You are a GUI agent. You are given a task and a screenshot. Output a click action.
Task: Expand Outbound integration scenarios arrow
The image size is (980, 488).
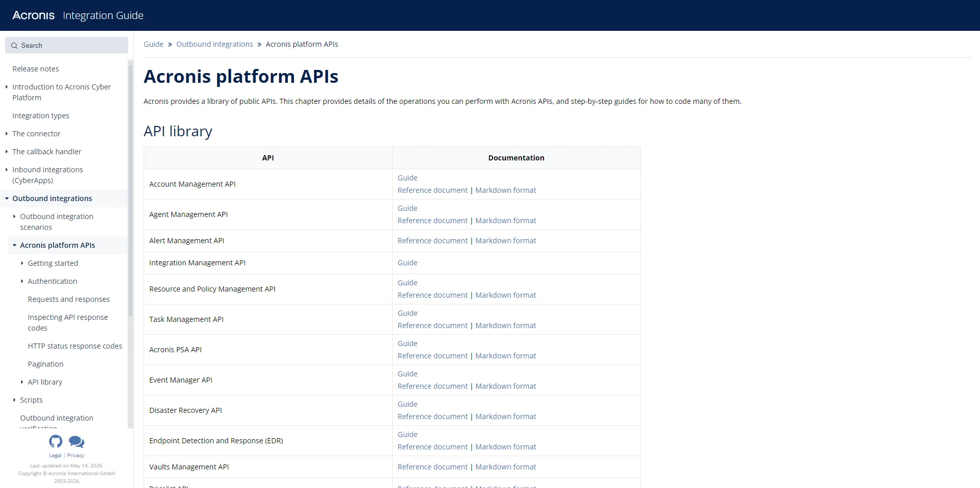[14, 216]
